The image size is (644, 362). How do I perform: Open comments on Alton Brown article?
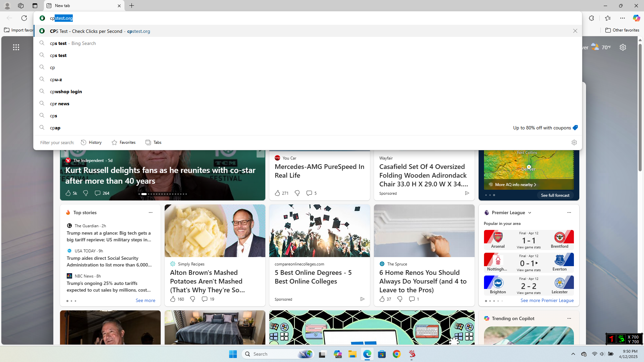[x=208, y=299]
